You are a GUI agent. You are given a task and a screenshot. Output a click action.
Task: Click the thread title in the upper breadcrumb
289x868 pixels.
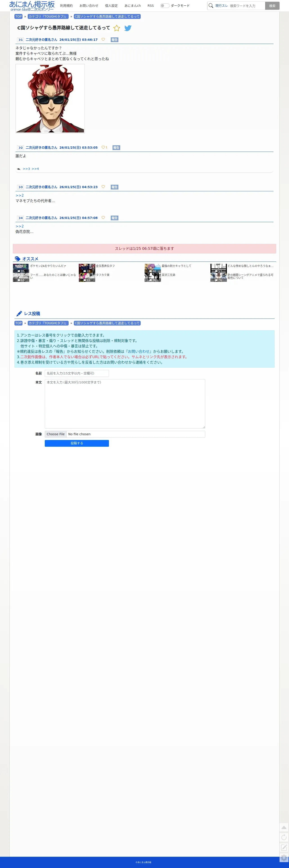pos(107,16)
